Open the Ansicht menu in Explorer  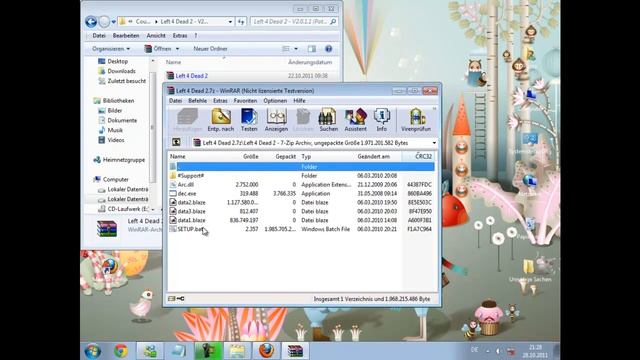pos(156,36)
